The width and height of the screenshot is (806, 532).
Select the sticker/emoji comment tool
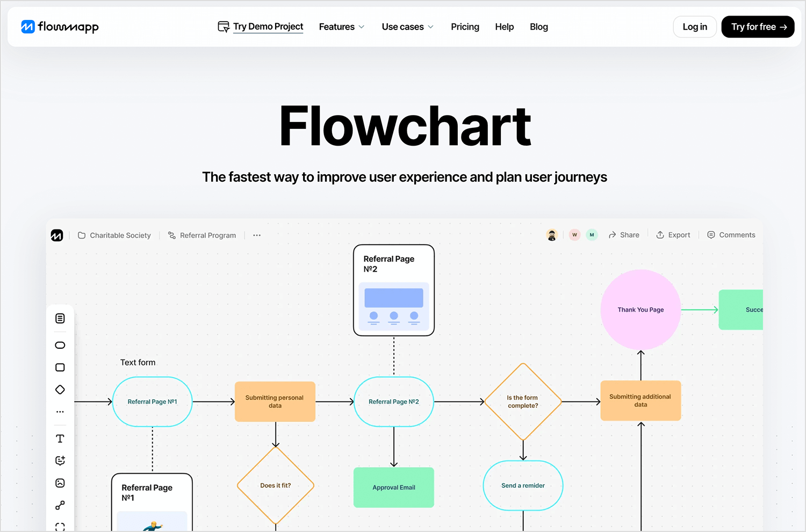point(60,461)
